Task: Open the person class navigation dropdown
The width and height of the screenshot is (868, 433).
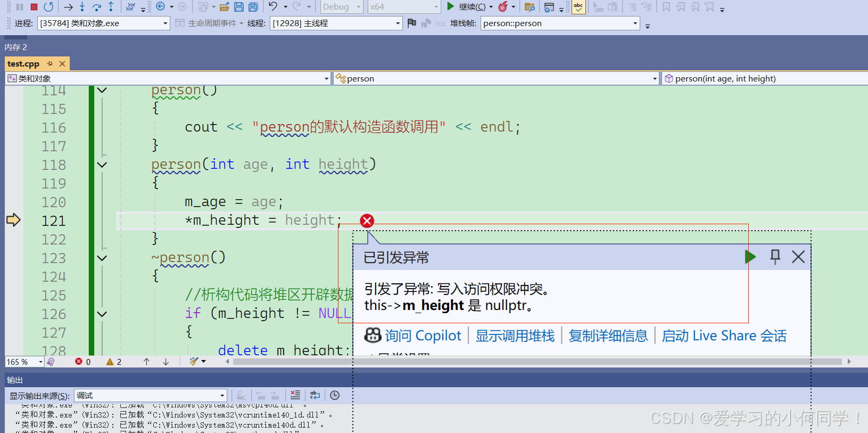Action: [x=497, y=78]
